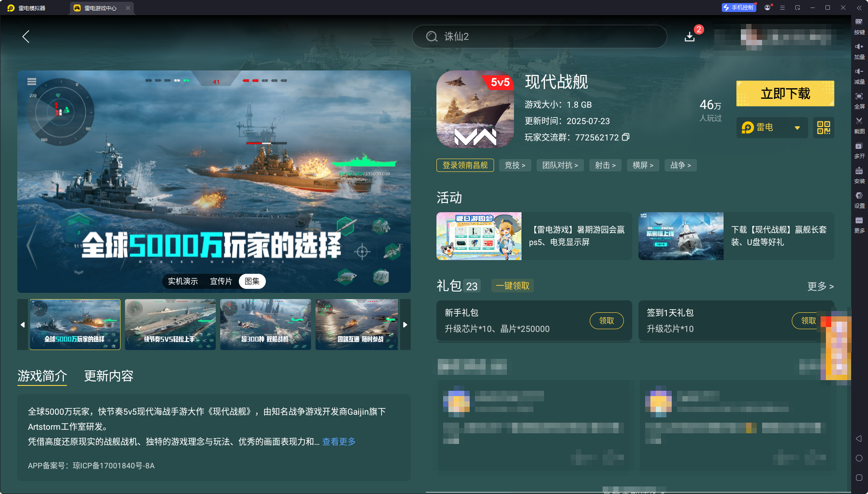Open the 竞技 category tag

pos(515,165)
